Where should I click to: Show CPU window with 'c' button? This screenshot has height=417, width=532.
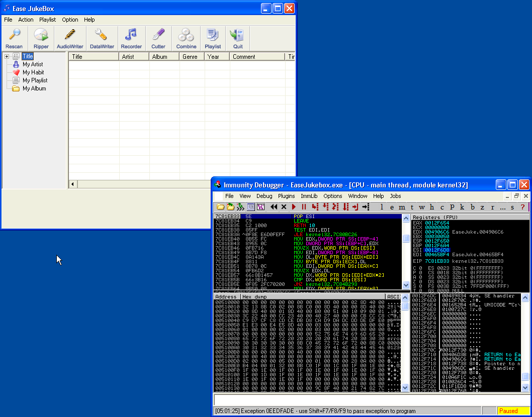pos(442,207)
